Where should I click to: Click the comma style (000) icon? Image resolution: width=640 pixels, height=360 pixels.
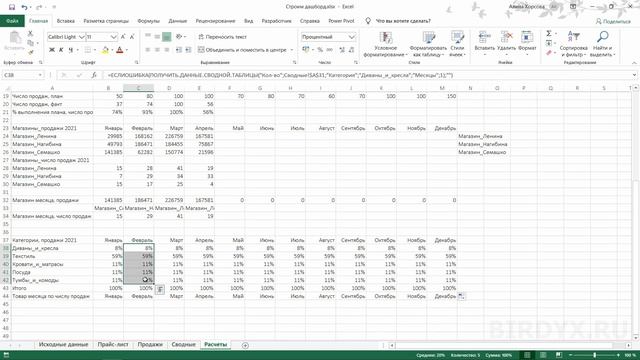click(x=329, y=50)
